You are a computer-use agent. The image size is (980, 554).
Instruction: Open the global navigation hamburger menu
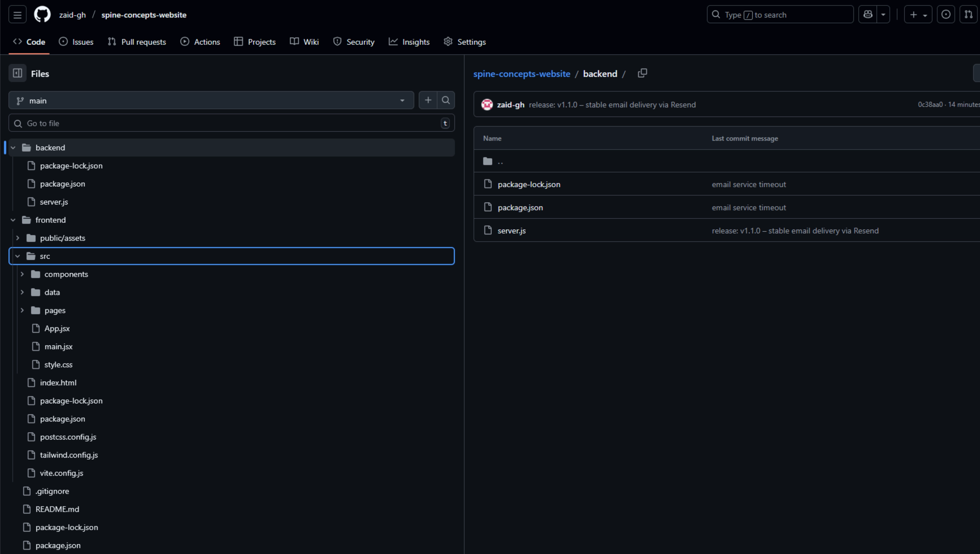point(17,14)
